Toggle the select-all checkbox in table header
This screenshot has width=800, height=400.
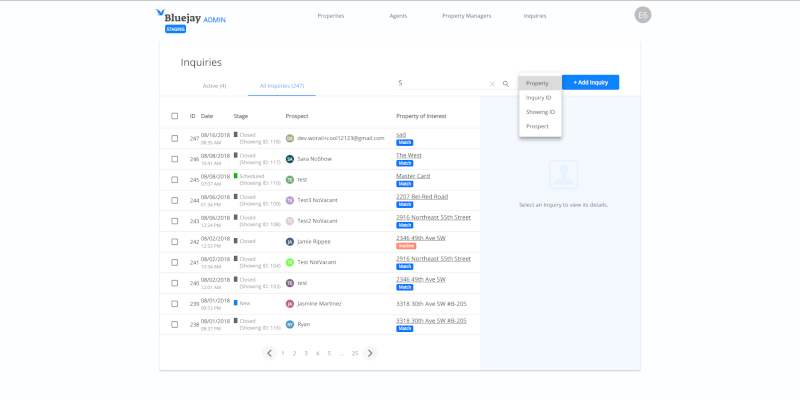175,116
